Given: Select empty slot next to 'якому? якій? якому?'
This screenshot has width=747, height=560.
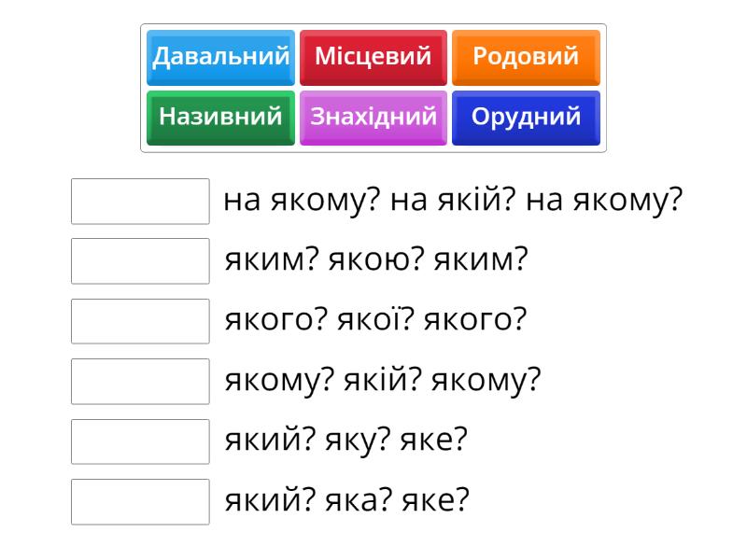Looking at the screenshot, I should [140, 382].
